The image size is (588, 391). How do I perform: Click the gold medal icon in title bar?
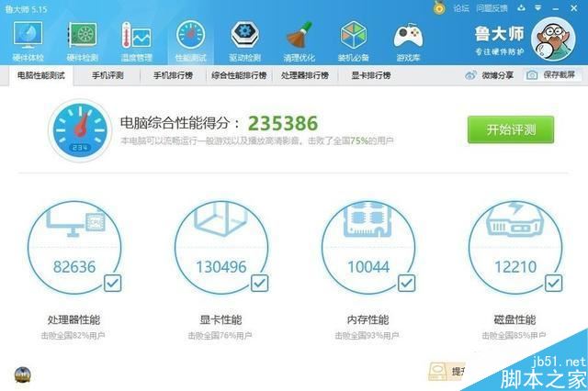click(439, 7)
